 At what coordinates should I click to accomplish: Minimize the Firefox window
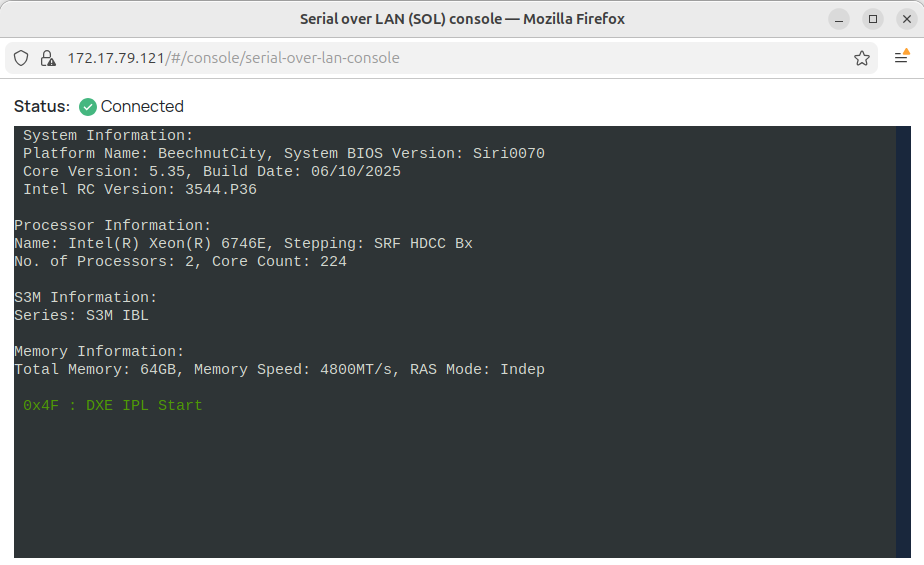pyautogui.click(x=840, y=19)
